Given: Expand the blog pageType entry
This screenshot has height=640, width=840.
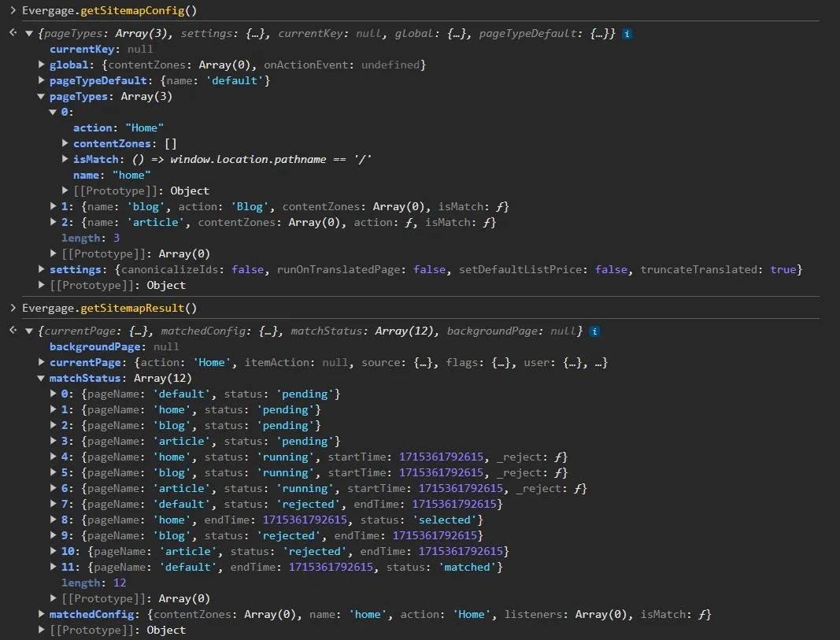Looking at the screenshot, I should click(x=54, y=206).
